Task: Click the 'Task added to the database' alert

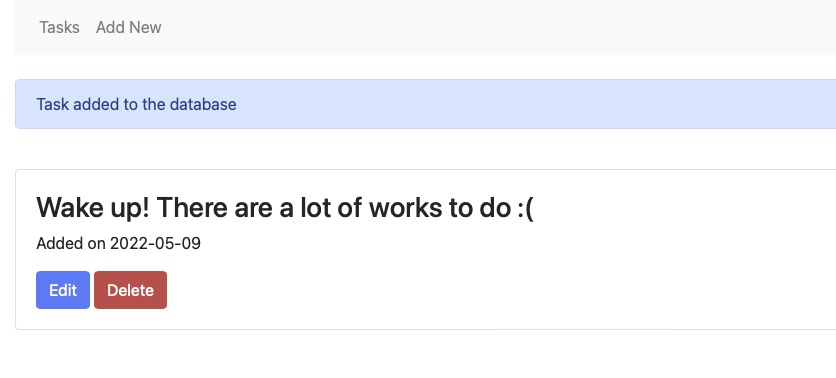Action: [x=425, y=104]
